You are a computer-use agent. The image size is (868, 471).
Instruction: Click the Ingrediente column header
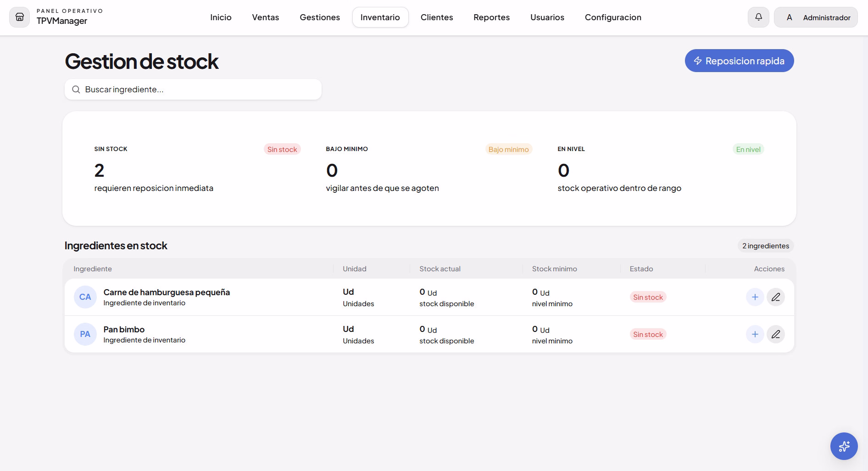93,269
